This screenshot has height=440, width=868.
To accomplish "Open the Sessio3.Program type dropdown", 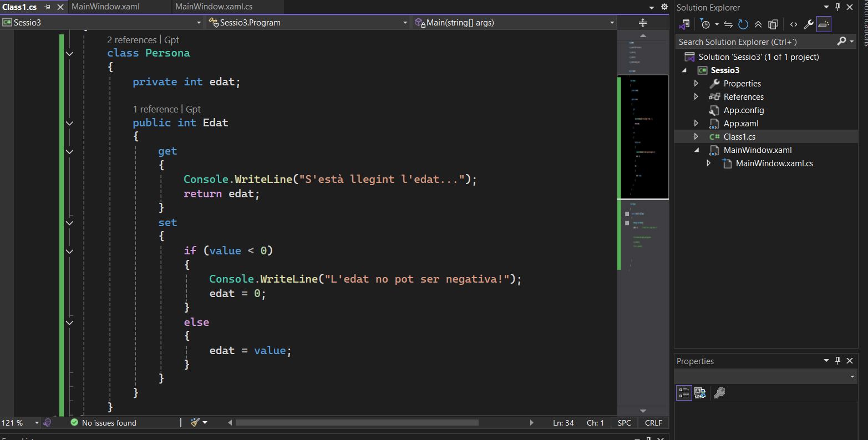I will click(308, 23).
